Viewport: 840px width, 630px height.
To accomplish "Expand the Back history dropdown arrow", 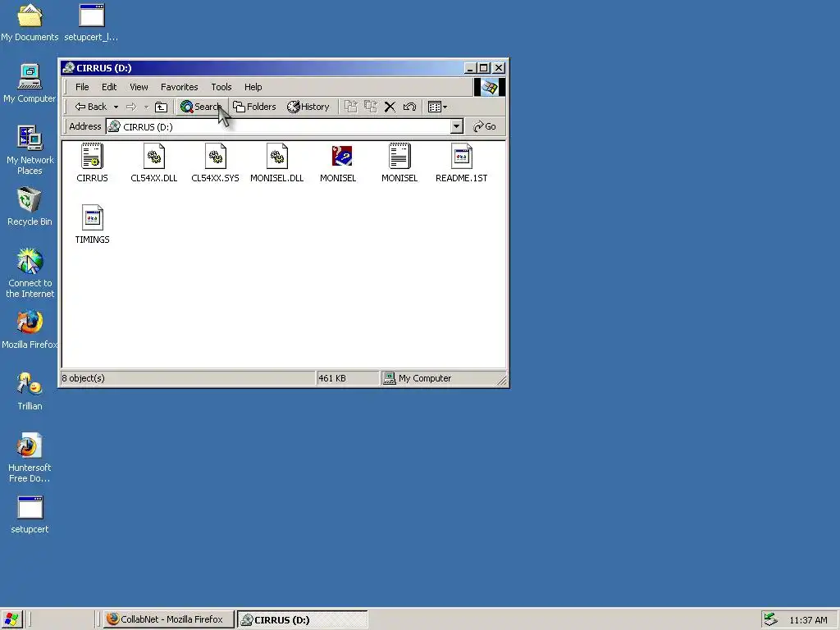I will click(x=116, y=107).
